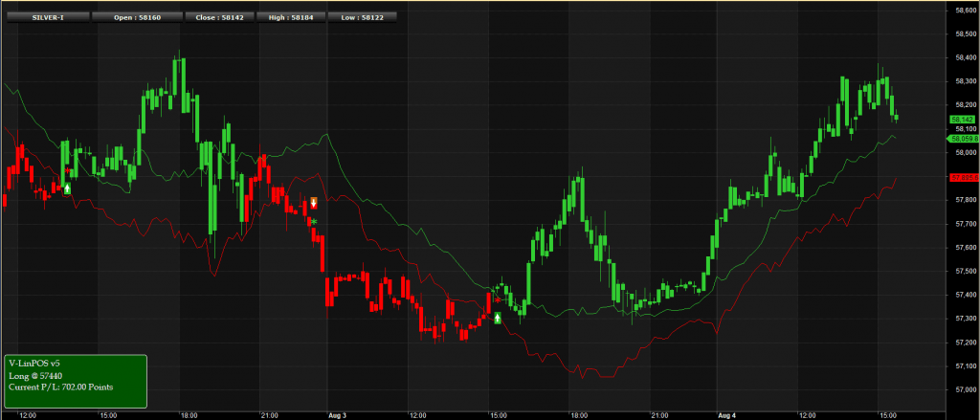Click the 57,700 price axis label
This screenshot has height=420, width=980.
point(965,224)
